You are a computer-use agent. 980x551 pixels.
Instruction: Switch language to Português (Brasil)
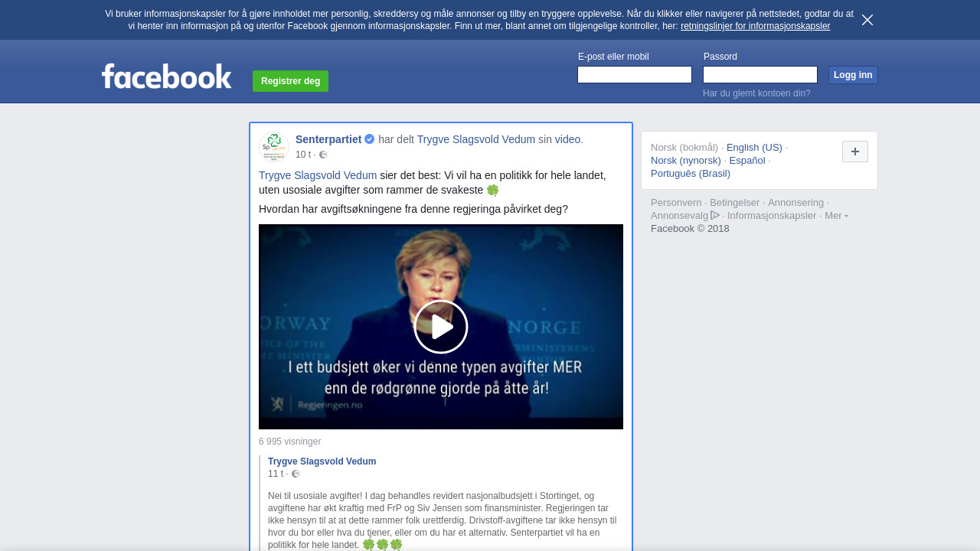[691, 174]
